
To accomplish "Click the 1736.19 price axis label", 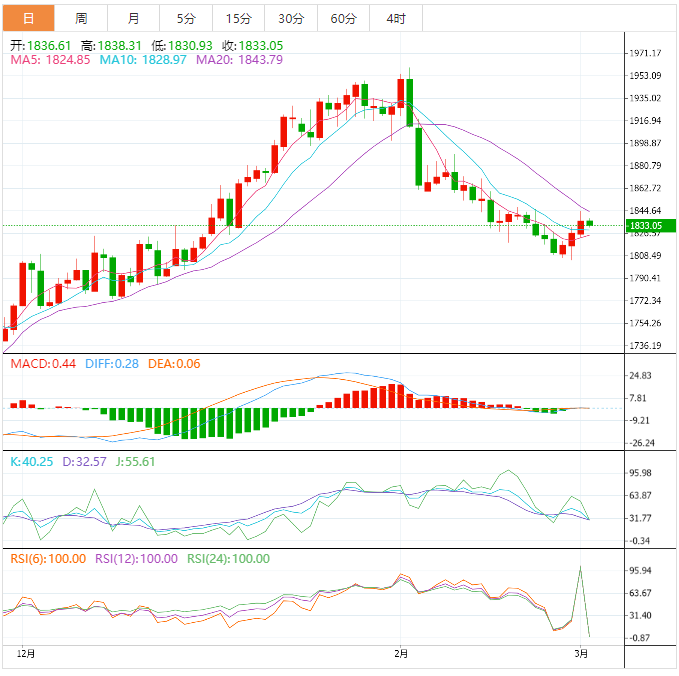I will coord(645,346).
